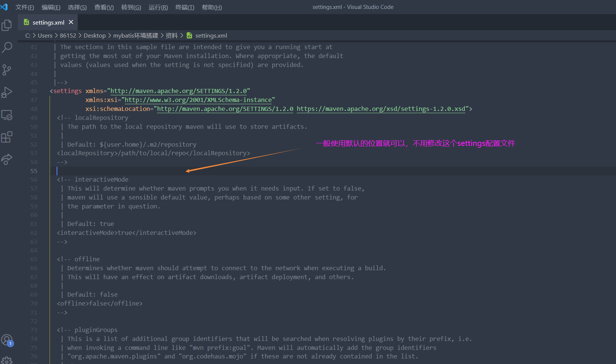Follow the maven.apache.org/SETTINGS/1.2.0 xmlns link
616x364 pixels.
[178, 91]
